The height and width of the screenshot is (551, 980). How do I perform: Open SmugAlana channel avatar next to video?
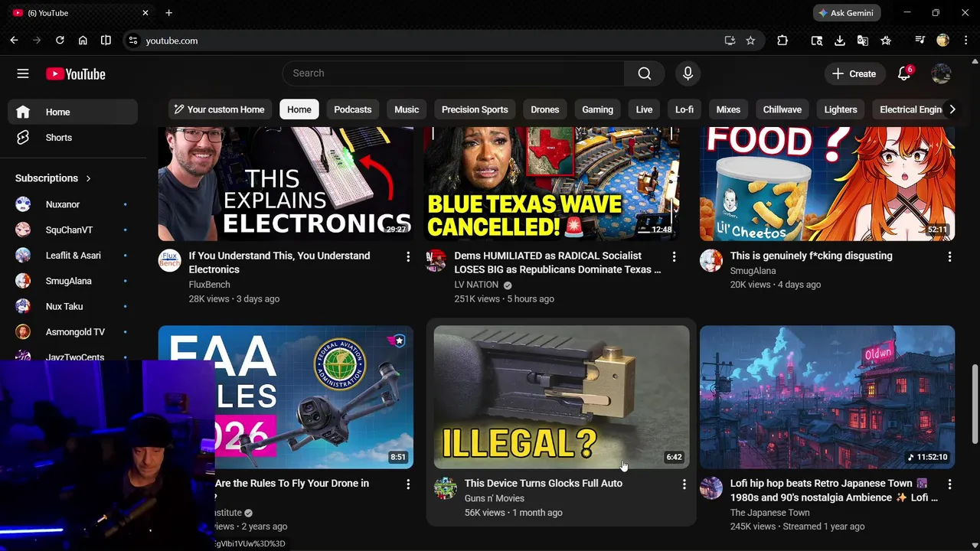coord(711,260)
